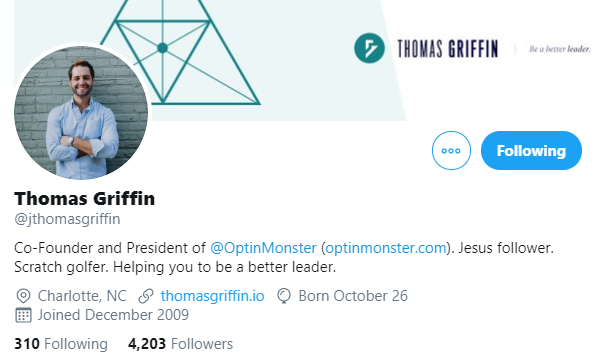The width and height of the screenshot is (597, 361).
Task: Click the @jthomasgriffin handle text
Action: pos(67,219)
